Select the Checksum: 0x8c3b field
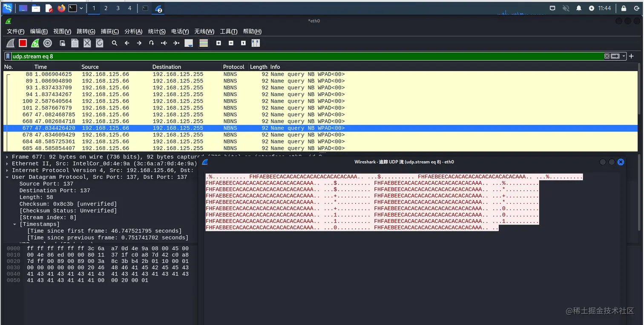 (x=68, y=204)
